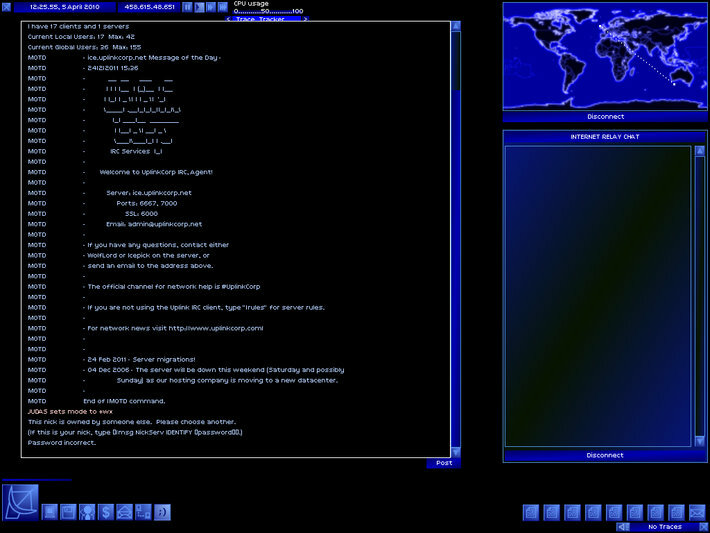710x533 pixels.
Task: Open the LAN network view icon
Action: click(x=143, y=512)
